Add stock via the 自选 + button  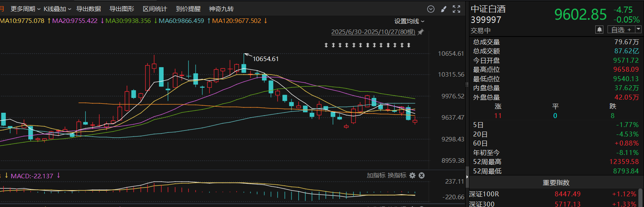[621, 30]
